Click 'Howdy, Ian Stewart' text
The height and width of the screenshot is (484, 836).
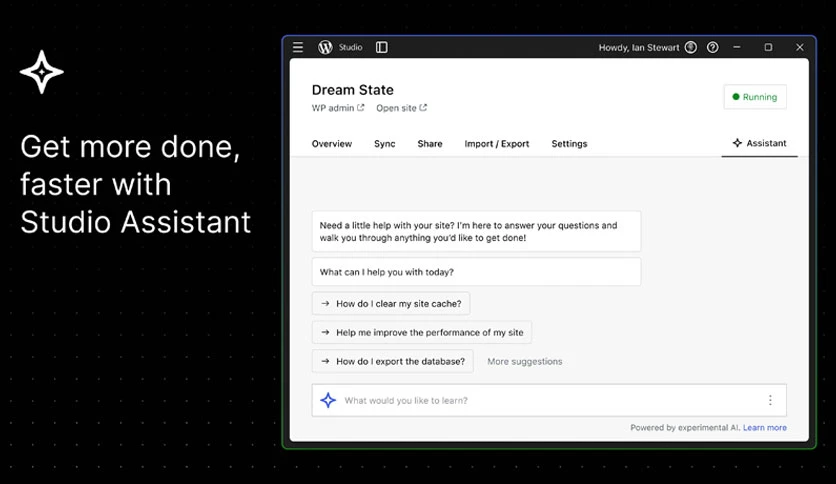pos(639,47)
